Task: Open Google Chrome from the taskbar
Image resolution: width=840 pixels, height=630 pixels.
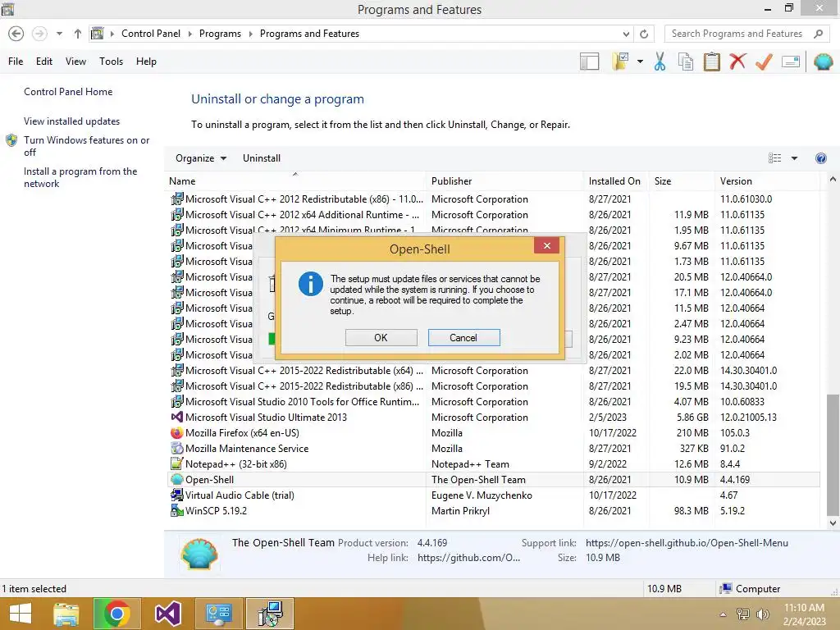Action: tap(116, 614)
